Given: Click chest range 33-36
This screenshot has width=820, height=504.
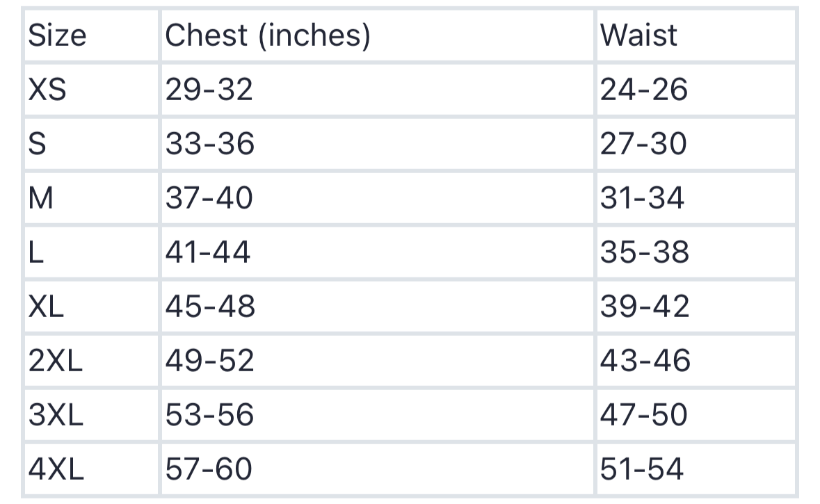Looking at the screenshot, I should 210,144.
